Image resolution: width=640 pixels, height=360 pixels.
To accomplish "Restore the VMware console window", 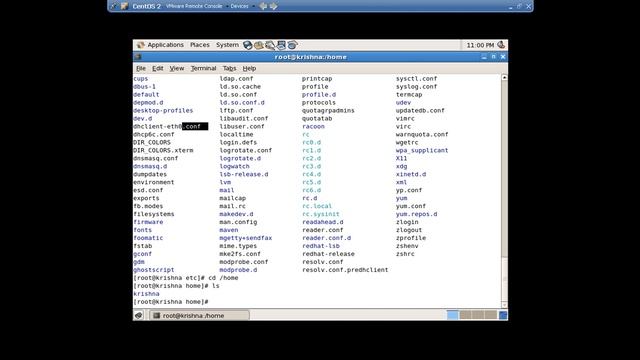I will (519, 7).
